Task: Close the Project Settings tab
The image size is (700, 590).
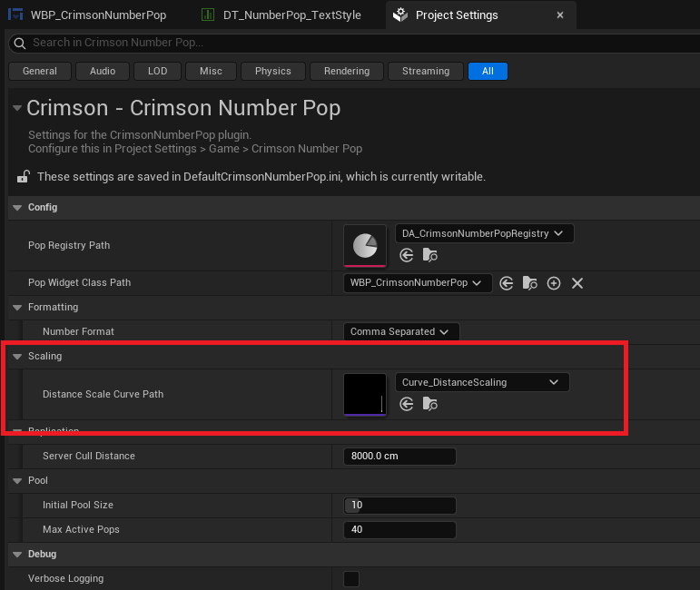Action: [x=560, y=15]
